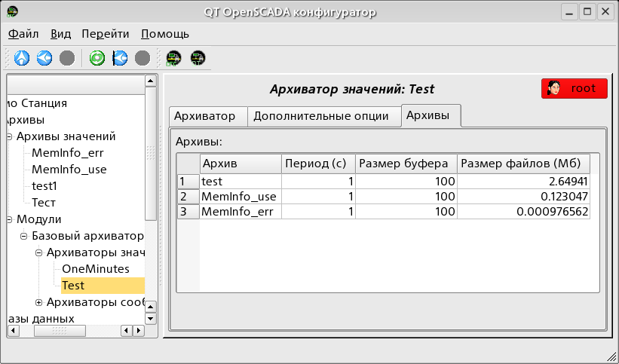Collapse the Архивы значений tree node
Image resolution: width=619 pixels, height=364 pixels.
[x=9, y=136]
